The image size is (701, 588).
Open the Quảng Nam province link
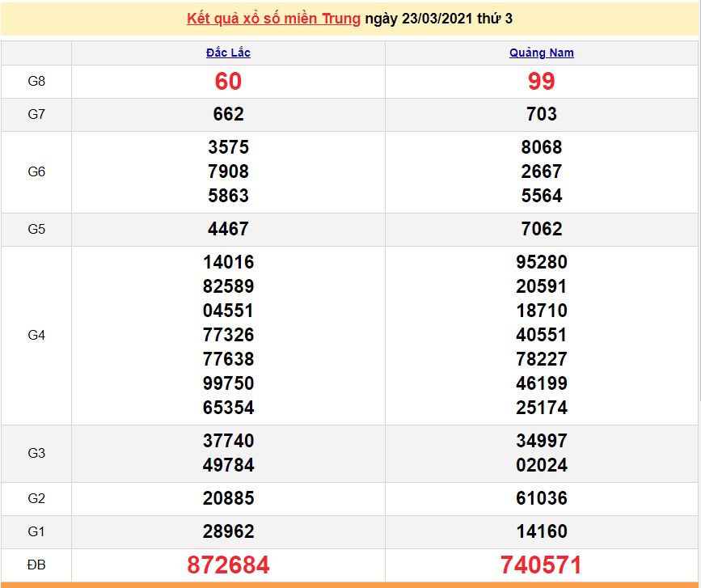(x=541, y=53)
